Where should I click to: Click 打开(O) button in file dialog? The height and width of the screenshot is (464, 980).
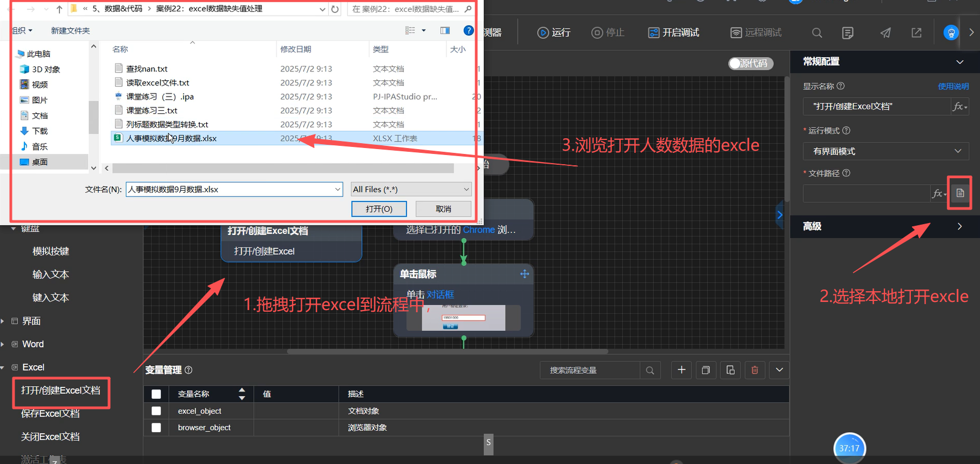379,209
